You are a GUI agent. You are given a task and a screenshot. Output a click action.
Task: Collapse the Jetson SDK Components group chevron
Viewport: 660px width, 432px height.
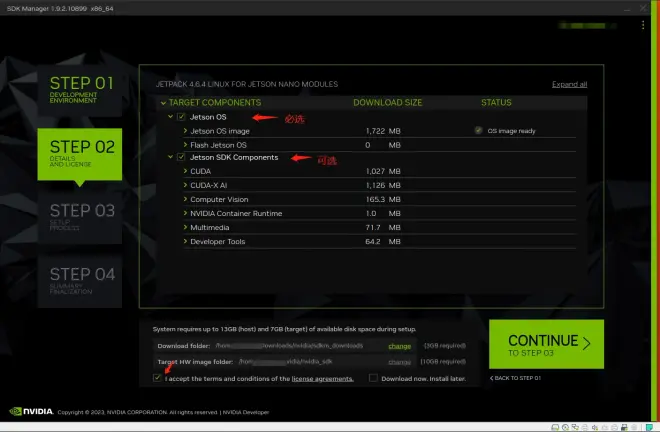(170, 157)
